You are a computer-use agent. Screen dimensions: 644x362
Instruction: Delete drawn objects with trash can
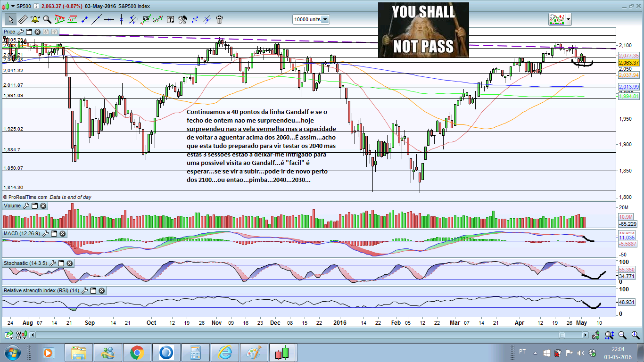(x=219, y=19)
